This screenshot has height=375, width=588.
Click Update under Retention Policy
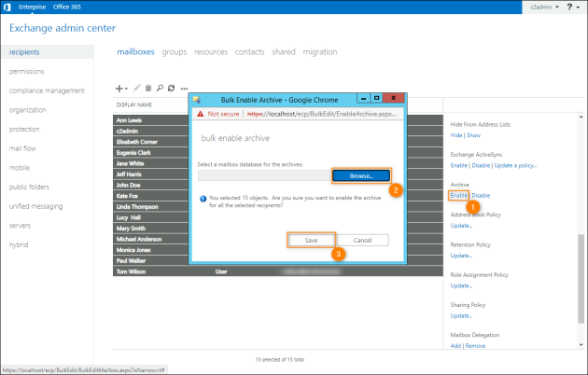[x=461, y=256]
